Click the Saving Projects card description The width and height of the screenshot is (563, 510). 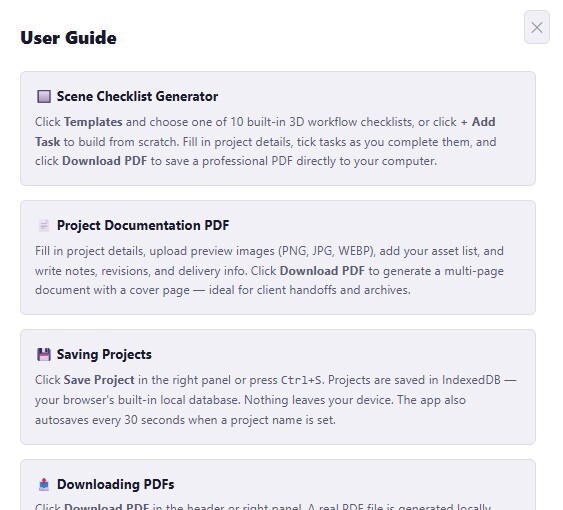[276, 400]
